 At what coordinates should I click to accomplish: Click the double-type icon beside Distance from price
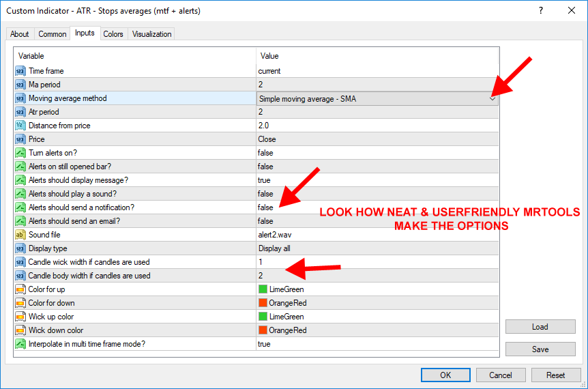pyautogui.click(x=20, y=126)
